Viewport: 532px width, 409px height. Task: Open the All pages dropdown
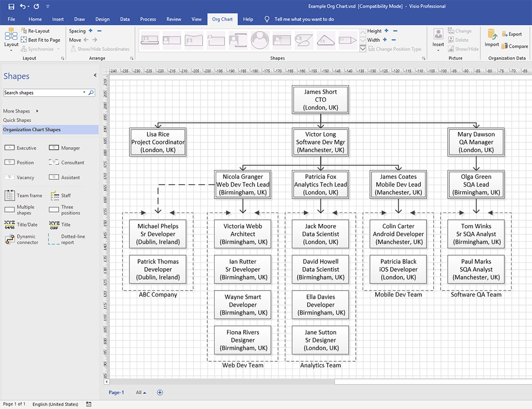coord(141,392)
